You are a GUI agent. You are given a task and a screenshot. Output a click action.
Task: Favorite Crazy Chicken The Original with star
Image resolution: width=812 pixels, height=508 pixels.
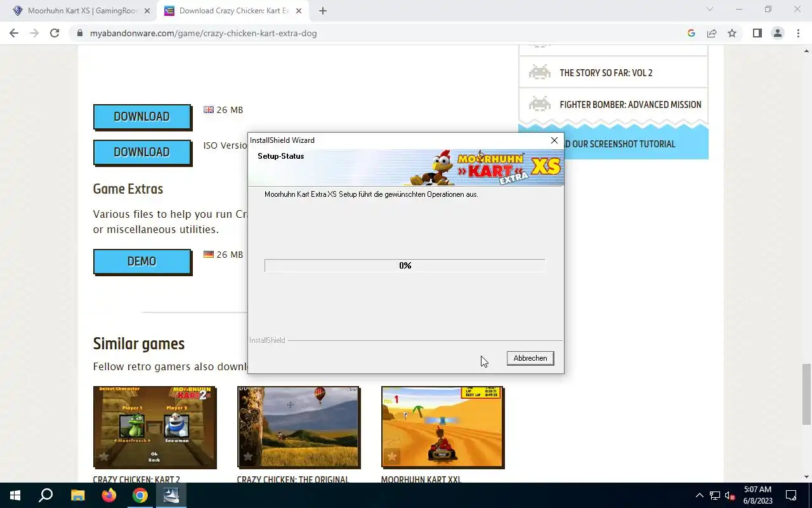pos(248,457)
